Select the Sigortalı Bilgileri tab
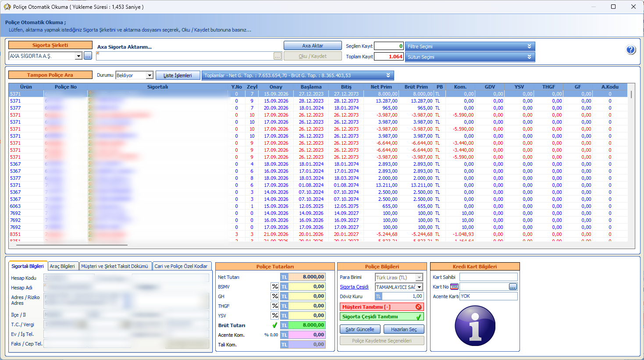Image resolution: width=644 pixels, height=360 pixels. [28, 266]
